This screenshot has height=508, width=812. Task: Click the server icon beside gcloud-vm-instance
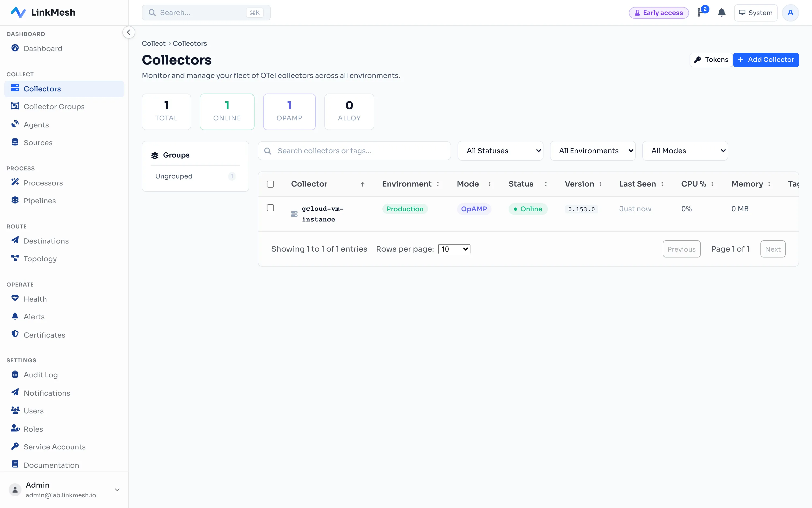point(294,214)
